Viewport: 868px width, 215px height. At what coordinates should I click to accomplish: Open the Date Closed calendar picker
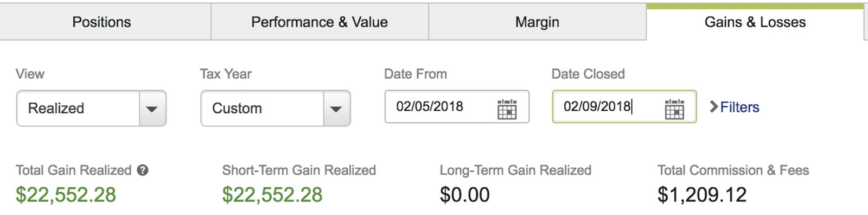point(674,109)
